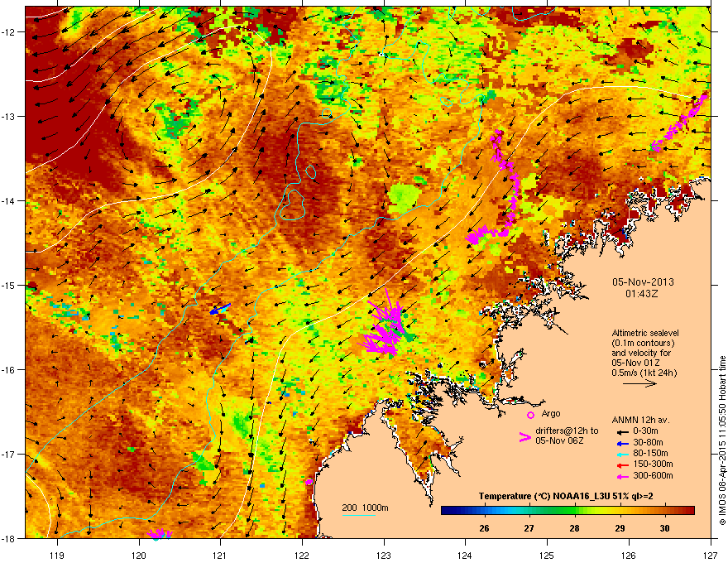Click the cyan 200 1000m isobath sample line
Image resolution: width=728 pixels, height=563 pixels.
pyautogui.click(x=359, y=515)
